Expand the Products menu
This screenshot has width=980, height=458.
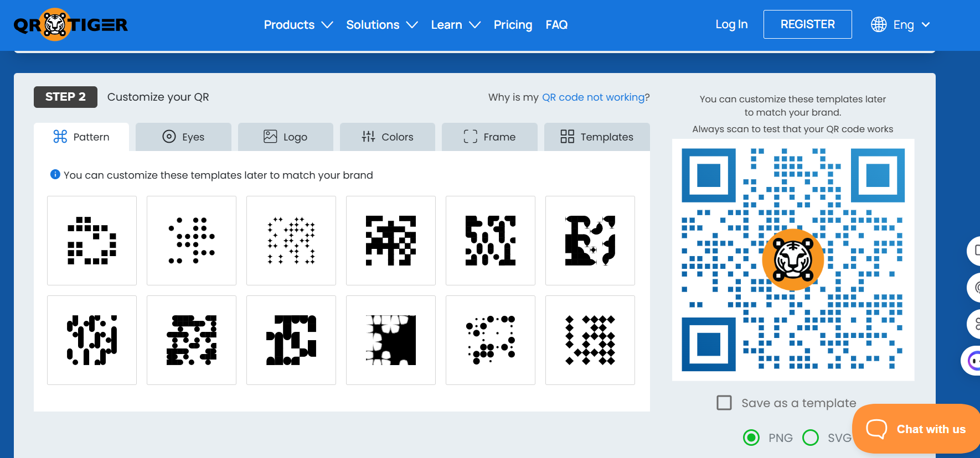tap(298, 25)
